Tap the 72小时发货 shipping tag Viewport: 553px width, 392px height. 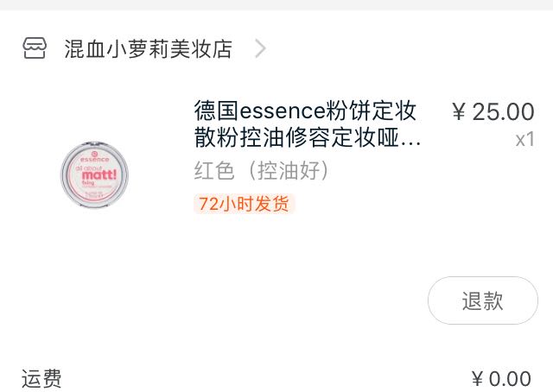tap(244, 204)
